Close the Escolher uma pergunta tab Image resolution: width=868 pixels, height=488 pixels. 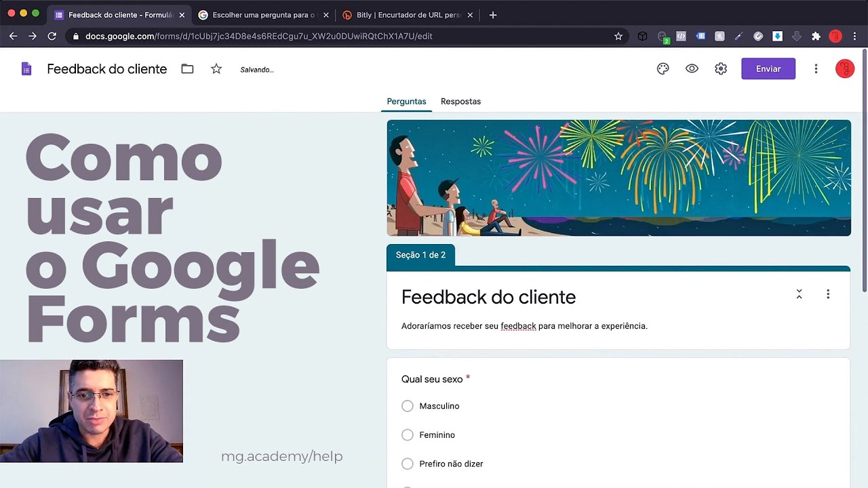pyautogui.click(x=325, y=15)
